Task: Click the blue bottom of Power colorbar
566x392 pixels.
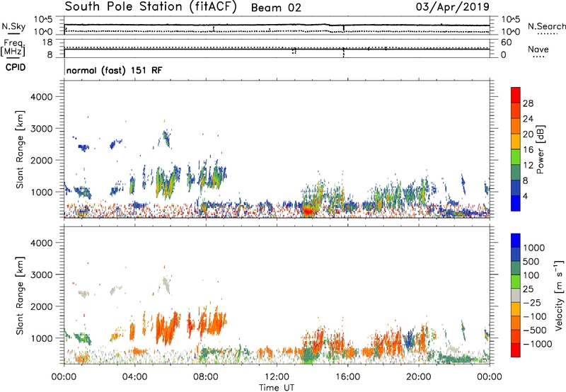Action: coord(516,203)
